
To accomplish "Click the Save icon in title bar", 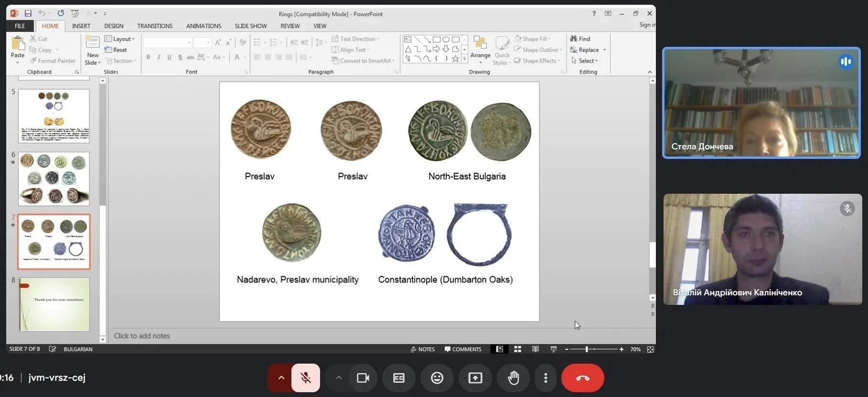I will [28, 14].
